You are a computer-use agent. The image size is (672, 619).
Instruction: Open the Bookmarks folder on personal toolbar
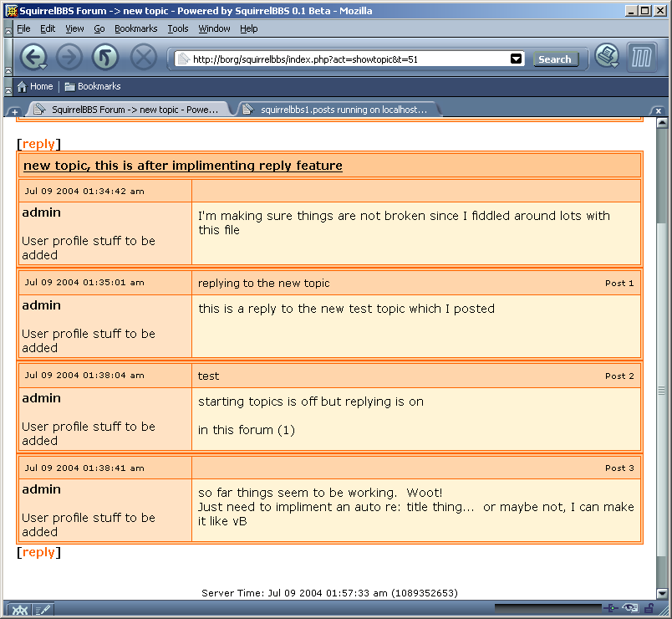93,87
